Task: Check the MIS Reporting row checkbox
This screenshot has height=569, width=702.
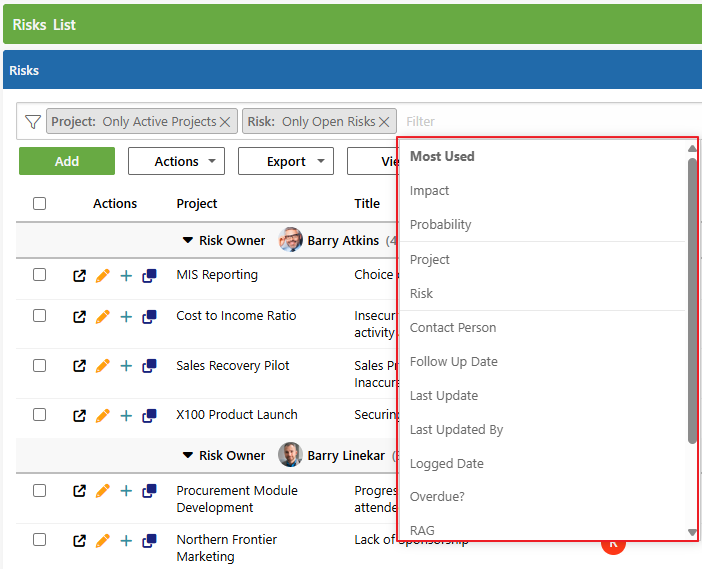Action: (x=39, y=274)
